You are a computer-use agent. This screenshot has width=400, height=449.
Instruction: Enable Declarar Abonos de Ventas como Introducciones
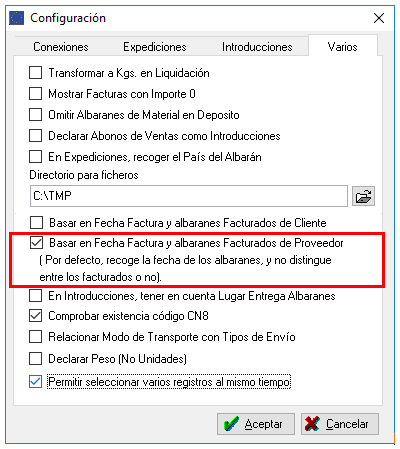click(36, 136)
